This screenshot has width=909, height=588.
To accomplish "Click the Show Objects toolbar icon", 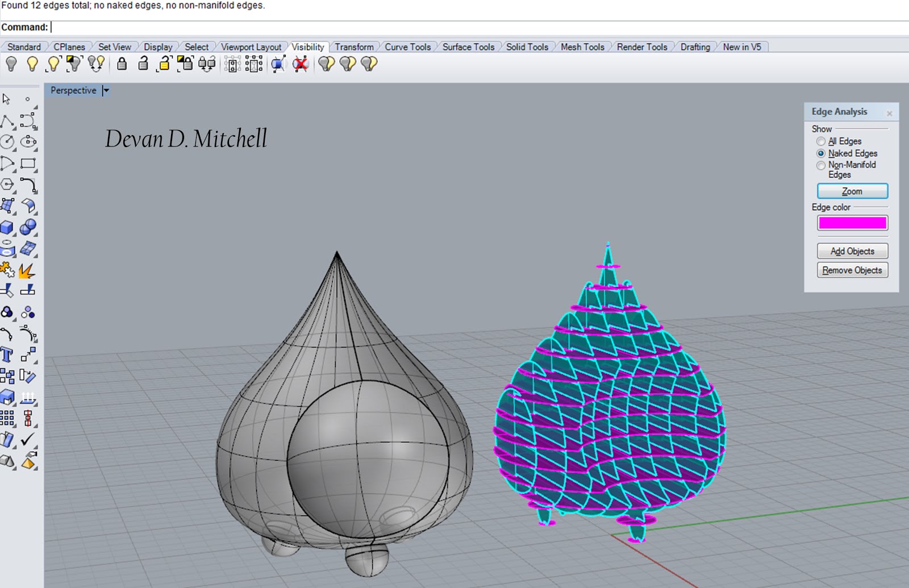I will [31, 64].
